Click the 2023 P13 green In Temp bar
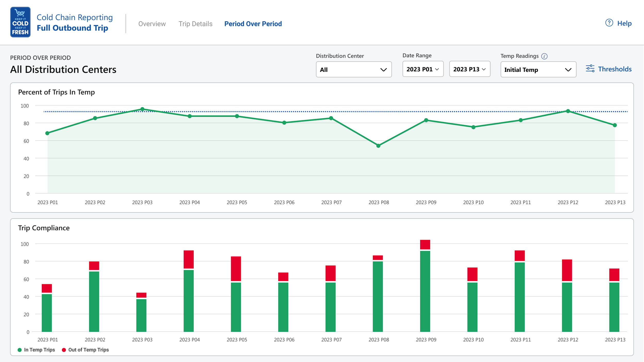This screenshot has width=644, height=362. (614, 307)
